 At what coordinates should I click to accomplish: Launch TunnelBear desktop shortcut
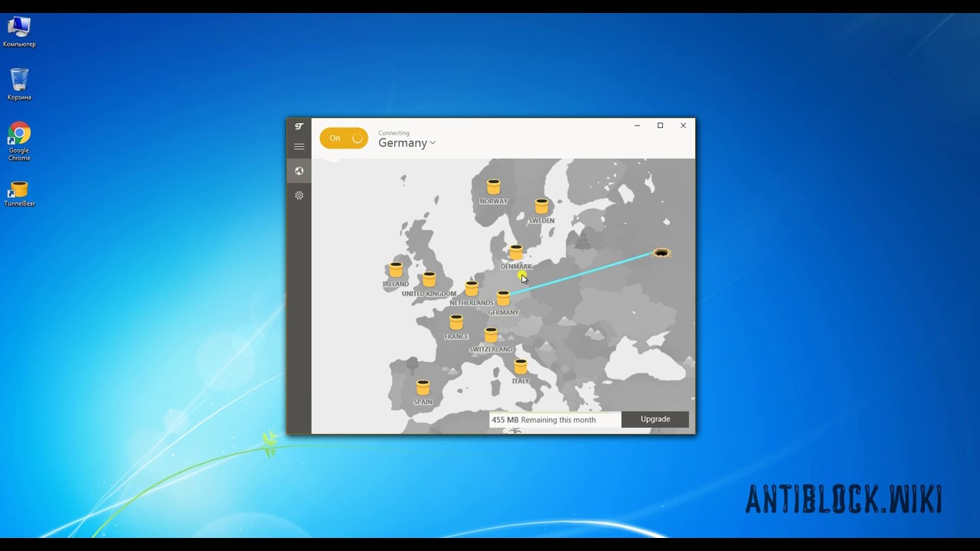(19, 194)
